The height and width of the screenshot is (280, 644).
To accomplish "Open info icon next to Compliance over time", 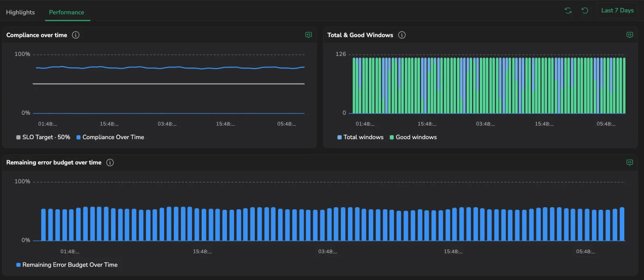I will [x=76, y=35].
